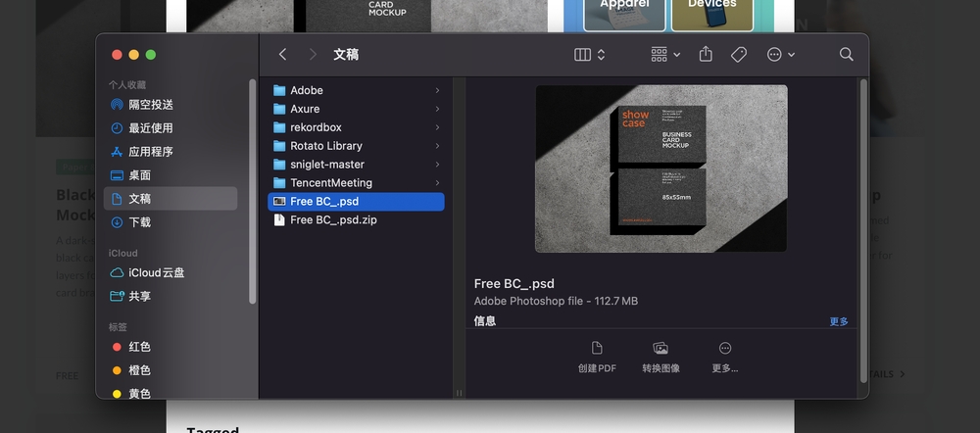Click the Edit Tags icon in toolbar

pyautogui.click(x=739, y=55)
